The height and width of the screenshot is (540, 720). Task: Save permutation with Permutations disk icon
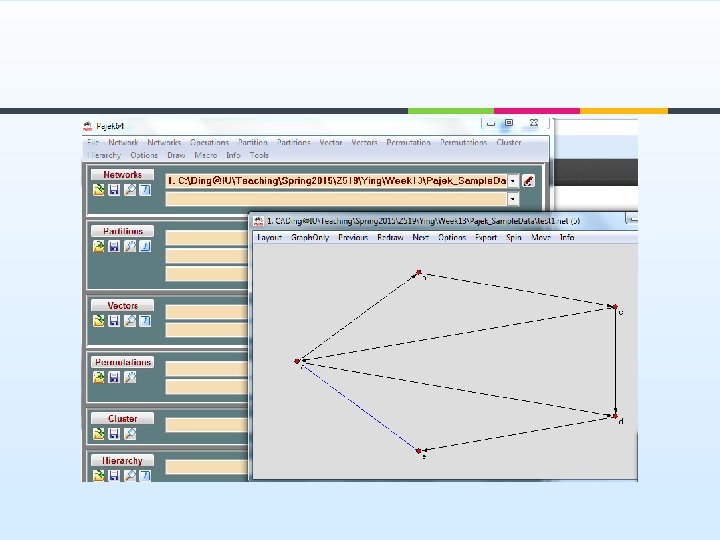pos(114,377)
